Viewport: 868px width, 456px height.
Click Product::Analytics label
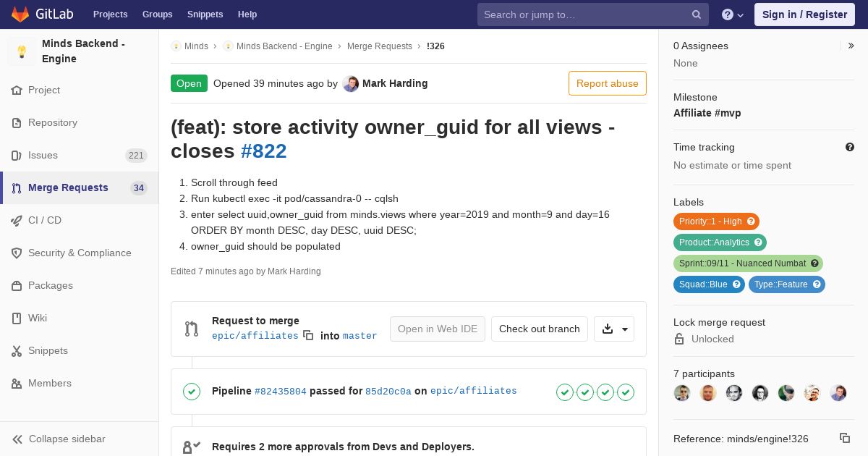point(720,242)
